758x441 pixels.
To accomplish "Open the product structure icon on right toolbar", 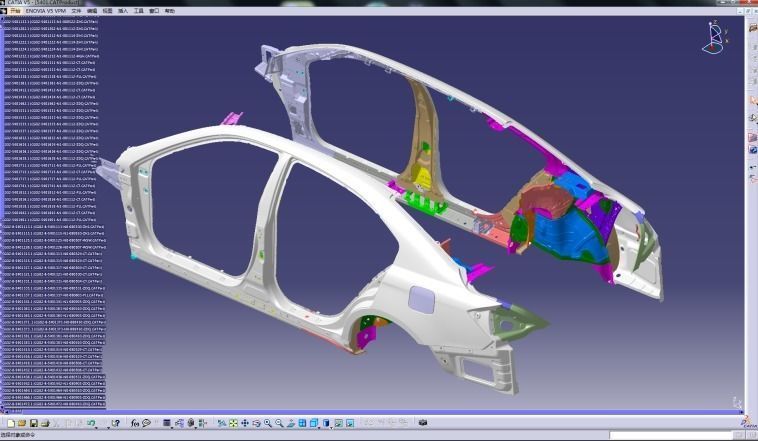I will point(753,29).
